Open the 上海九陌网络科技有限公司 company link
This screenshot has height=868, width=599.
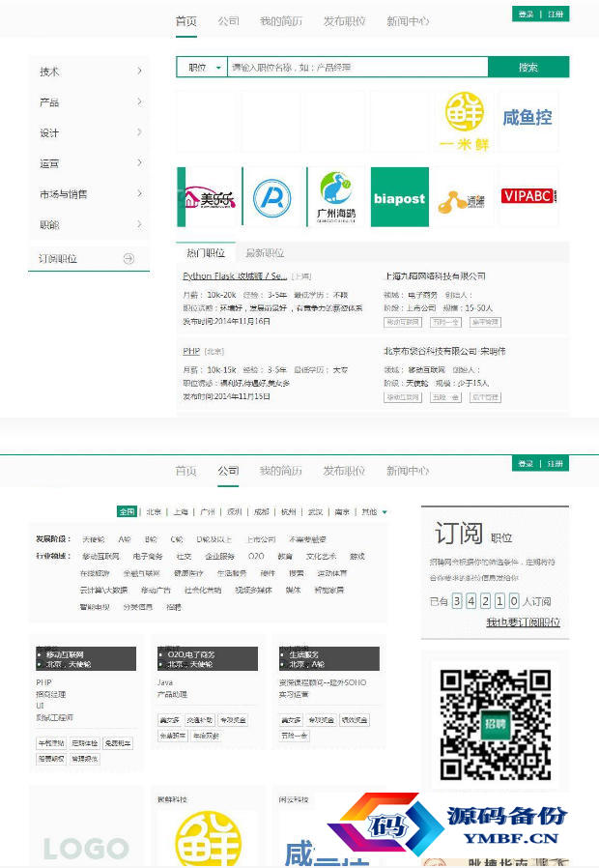click(x=435, y=275)
